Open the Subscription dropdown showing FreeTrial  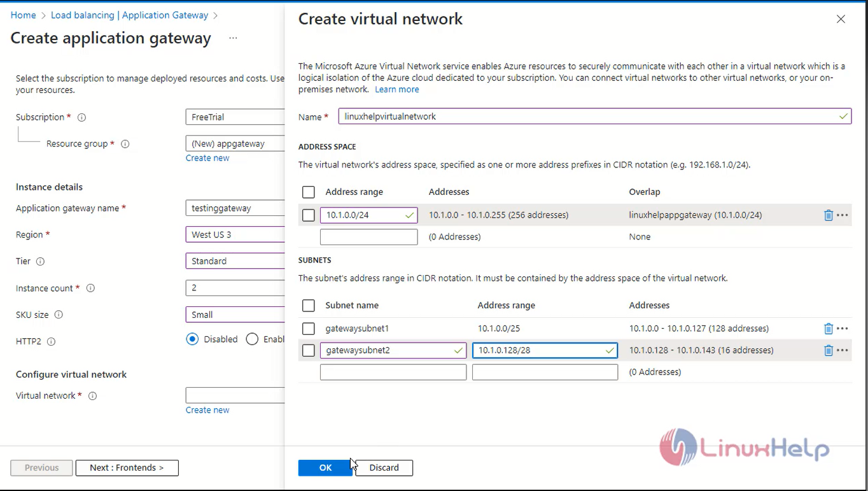click(x=235, y=117)
